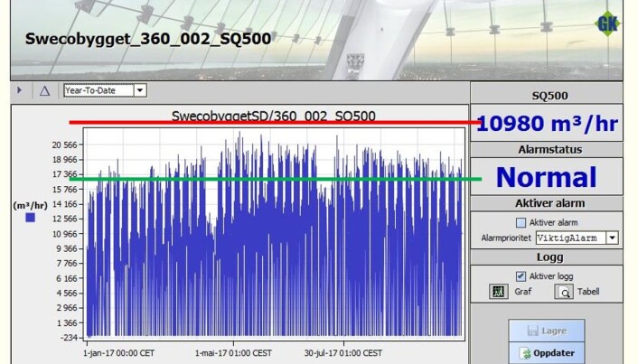Viewport: 638px width, 364px height.
Task: Open the Alarmprioritet ViktigAlarm dropdown
Action: click(577, 238)
